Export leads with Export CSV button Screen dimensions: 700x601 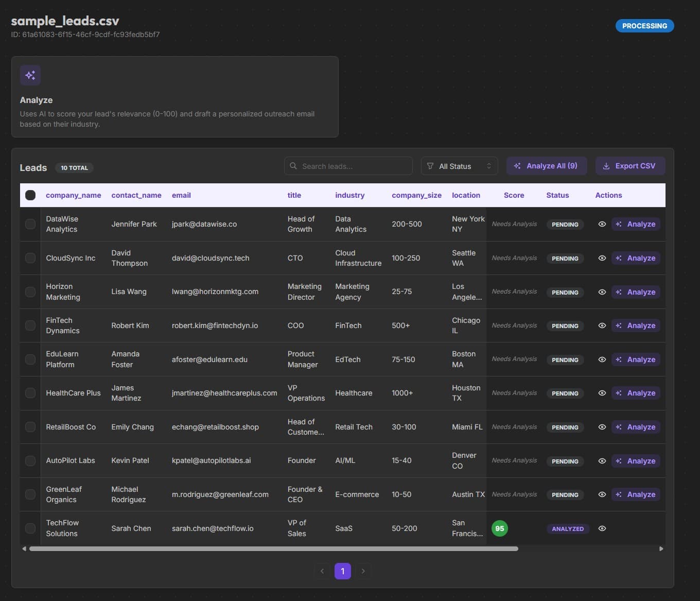pyautogui.click(x=630, y=166)
